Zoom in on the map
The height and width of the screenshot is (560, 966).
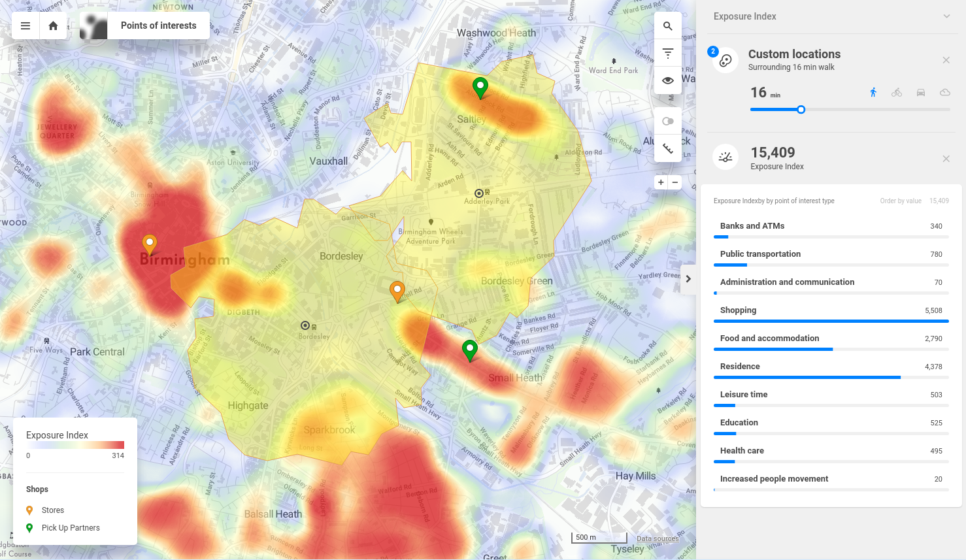pyautogui.click(x=661, y=182)
